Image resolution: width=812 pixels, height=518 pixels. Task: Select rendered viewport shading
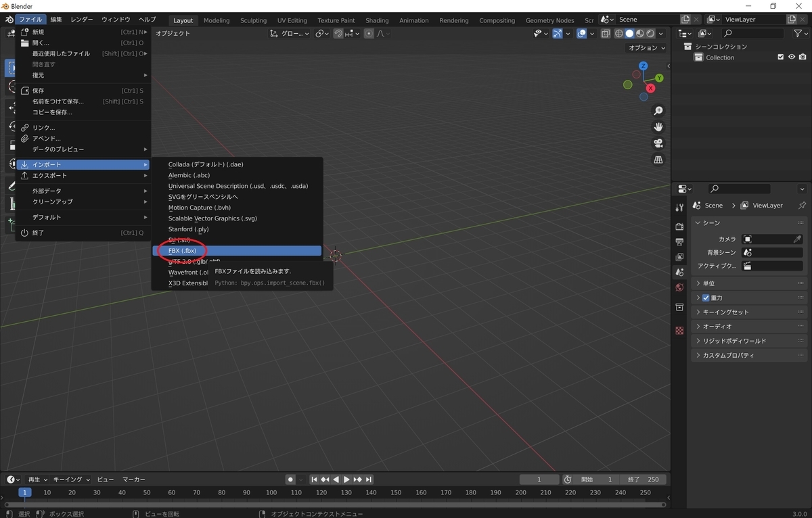coord(650,33)
